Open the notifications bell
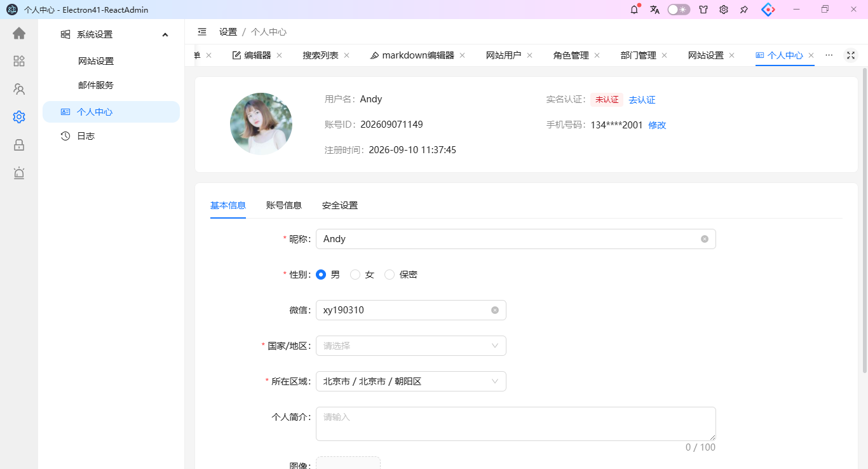Image resolution: width=868 pixels, height=469 pixels. click(634, 10)
